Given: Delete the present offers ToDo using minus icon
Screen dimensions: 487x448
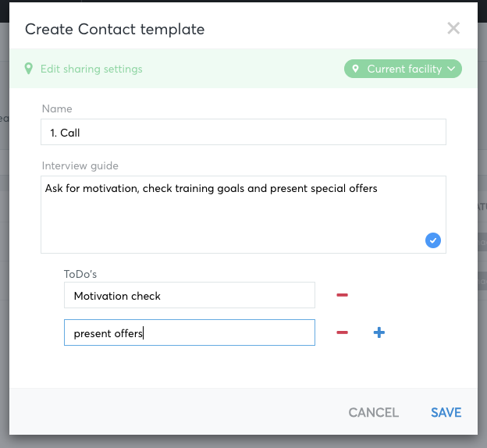Looking at the screenshot, I should pyautogui.click(x=342, y=332).
